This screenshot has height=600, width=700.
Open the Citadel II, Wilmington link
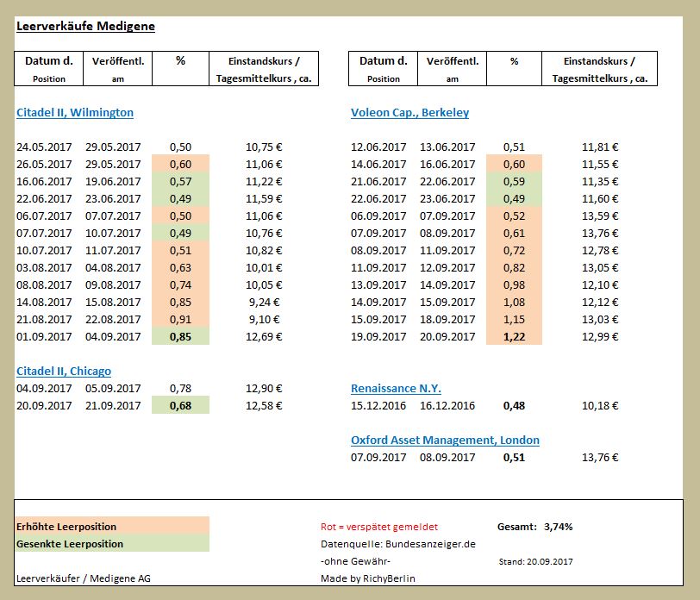click(x=73, y=112)
